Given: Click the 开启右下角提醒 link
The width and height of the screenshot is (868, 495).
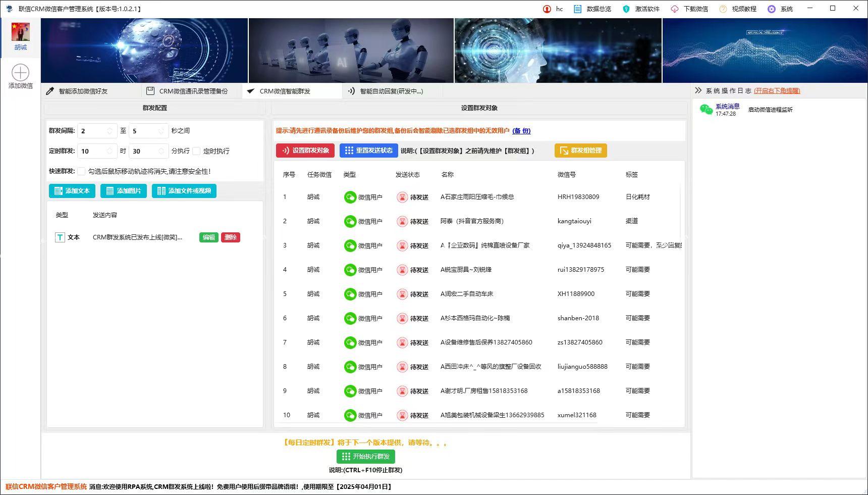Looking at the screenshot, I should [x=777, y=91].
